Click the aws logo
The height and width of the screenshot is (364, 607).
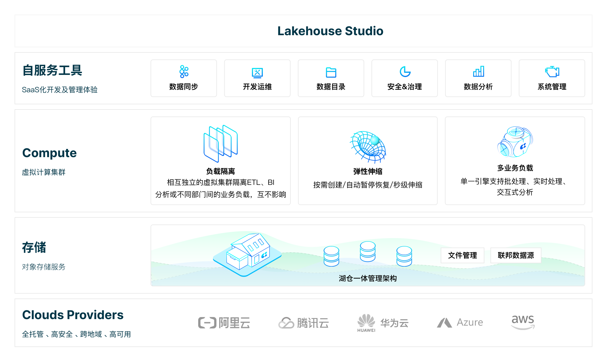click(523, 322)
